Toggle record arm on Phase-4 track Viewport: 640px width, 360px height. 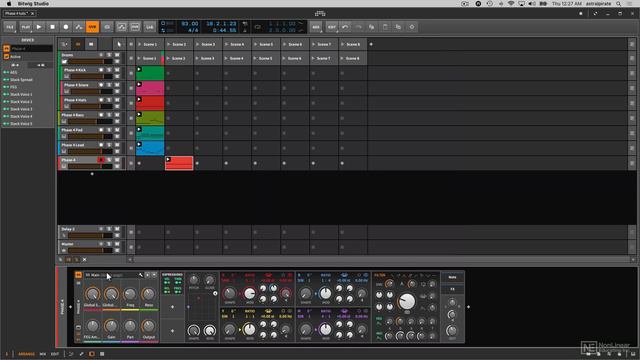pos(101,160)
